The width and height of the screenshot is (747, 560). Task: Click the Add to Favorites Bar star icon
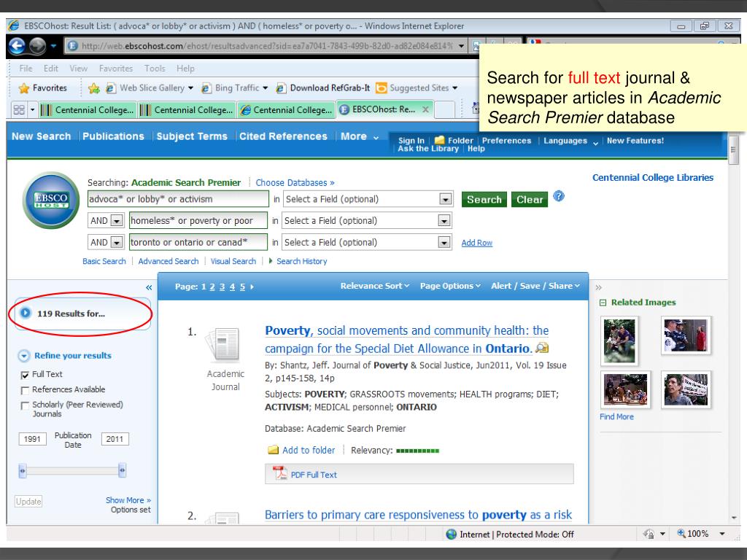[x=94, y=88]
